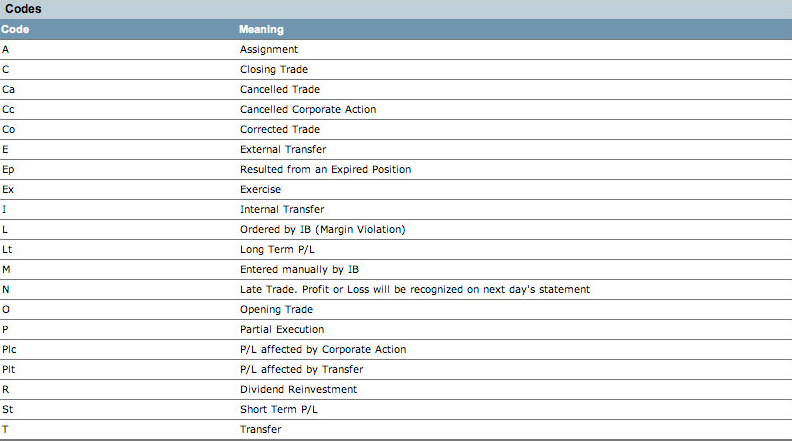792x441 pixels.
Task: Select the Meaning column header
Action: coord(261,29)
